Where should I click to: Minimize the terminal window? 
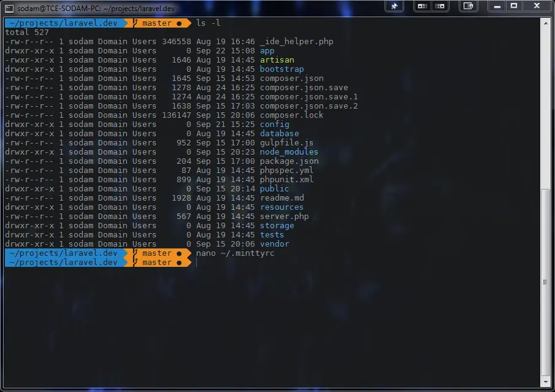497,6
